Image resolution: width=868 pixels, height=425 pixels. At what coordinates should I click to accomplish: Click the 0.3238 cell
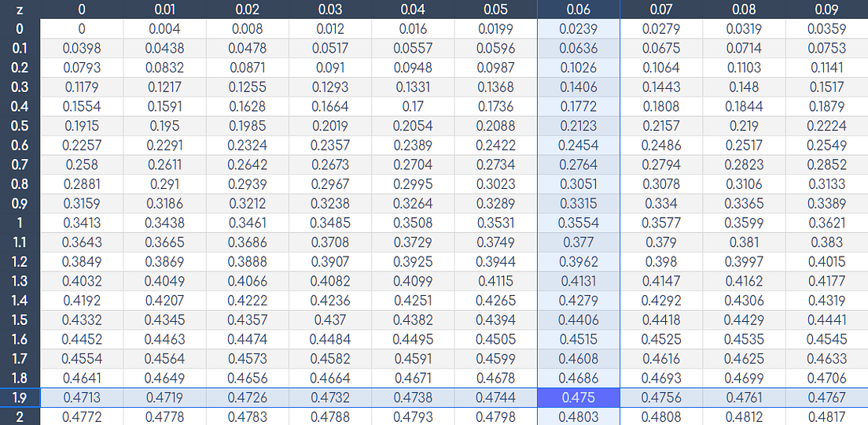pos(330,203)
